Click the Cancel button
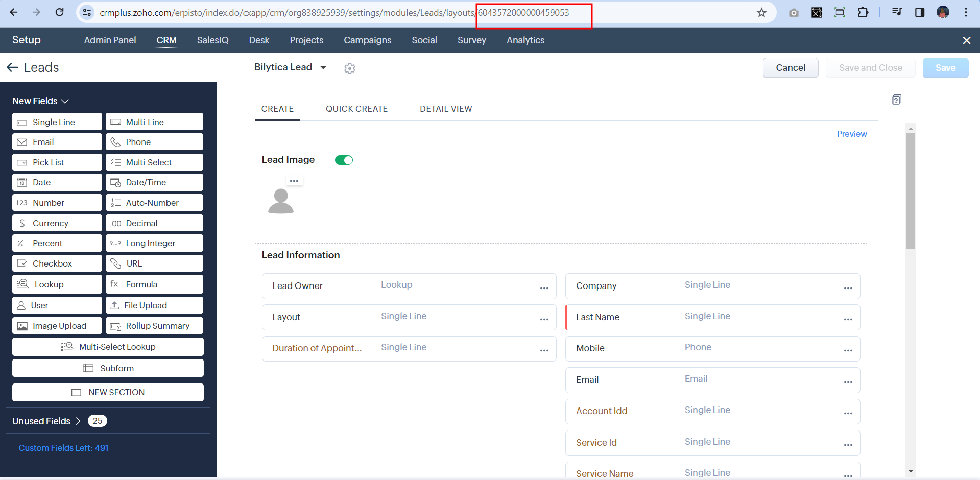The height and width of the screenshot is (480, 980). click(791, 68)
